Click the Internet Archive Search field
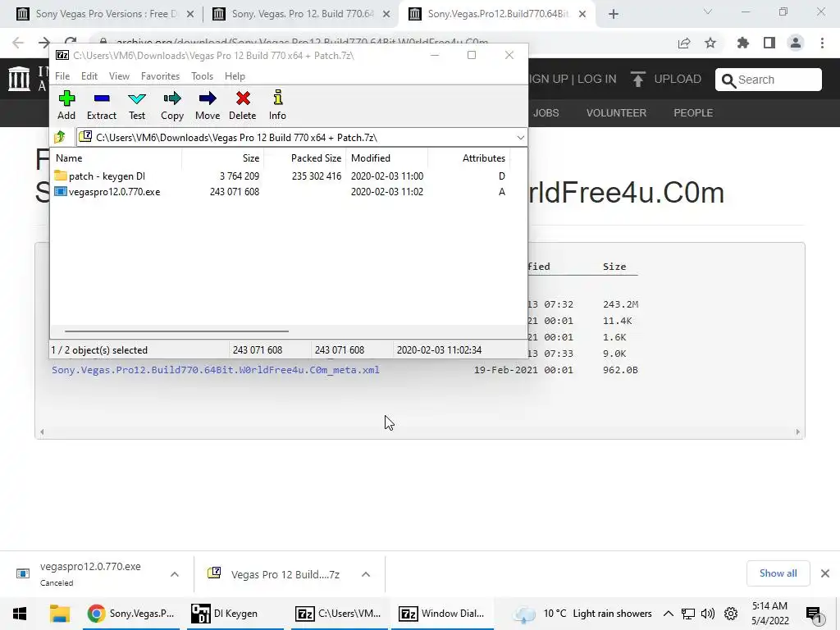Image resolution: width=840 pixels, height=630 pixels. pyautogui.click(x=768, y=80)
